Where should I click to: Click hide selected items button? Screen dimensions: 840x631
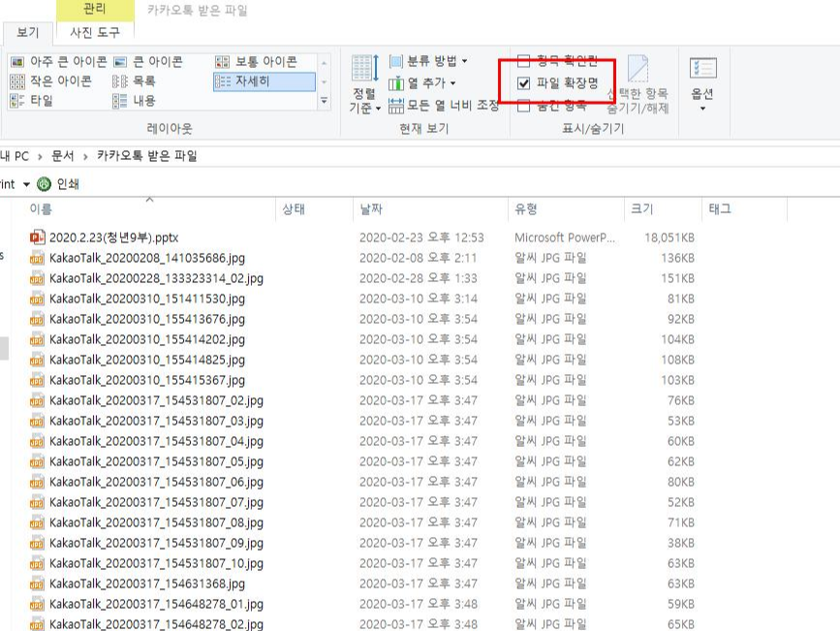tap(638, 84)
